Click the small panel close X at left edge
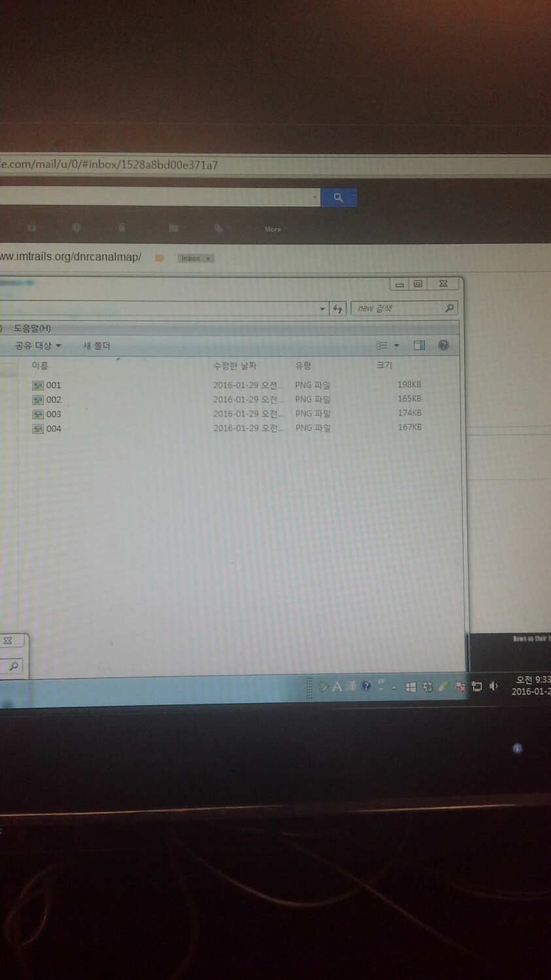The image size is (551, 980). pos(8,641)
